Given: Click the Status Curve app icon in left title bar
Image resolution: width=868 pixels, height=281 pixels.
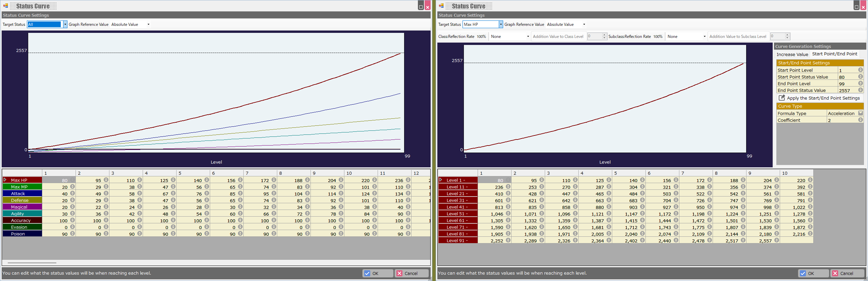Looking at the screenshot, I should click(5, 6).
